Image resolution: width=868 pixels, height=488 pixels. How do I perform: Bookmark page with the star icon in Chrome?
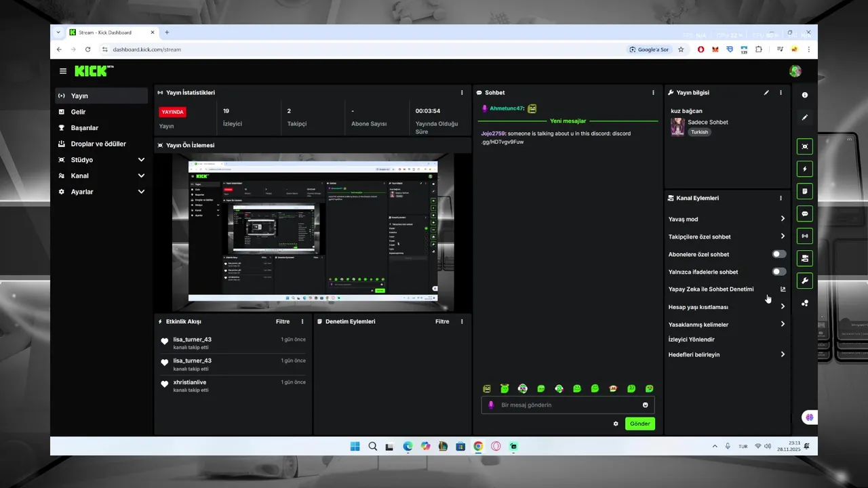[x=681, y=49]
